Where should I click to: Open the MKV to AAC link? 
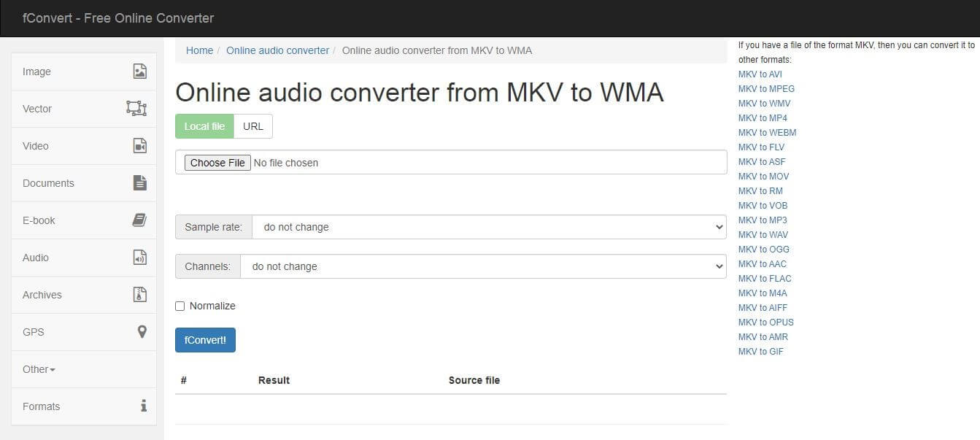(763, 264)
